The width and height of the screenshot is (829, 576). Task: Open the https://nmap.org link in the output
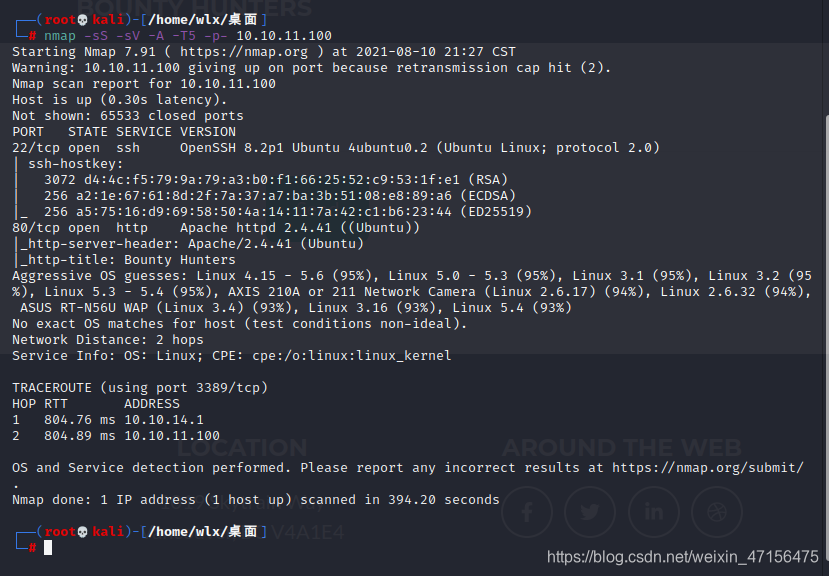(x=244, y=52)
